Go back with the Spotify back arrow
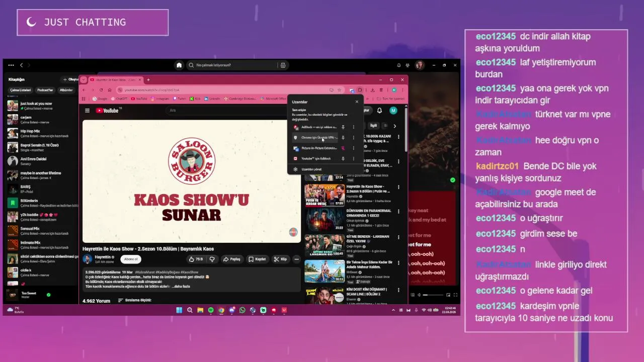 21,65
